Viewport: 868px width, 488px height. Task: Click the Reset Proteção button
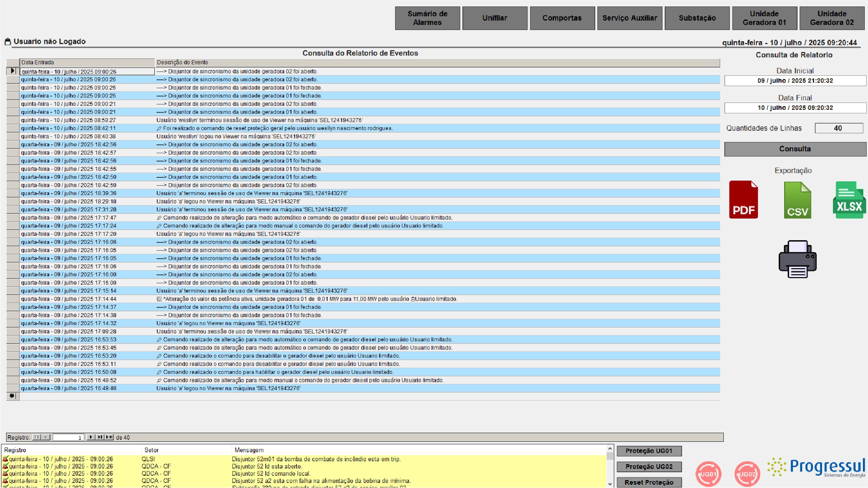(649, 482)
